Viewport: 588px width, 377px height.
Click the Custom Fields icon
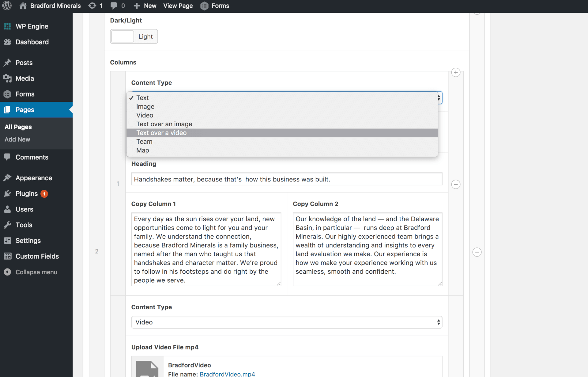tap(7, 256)
